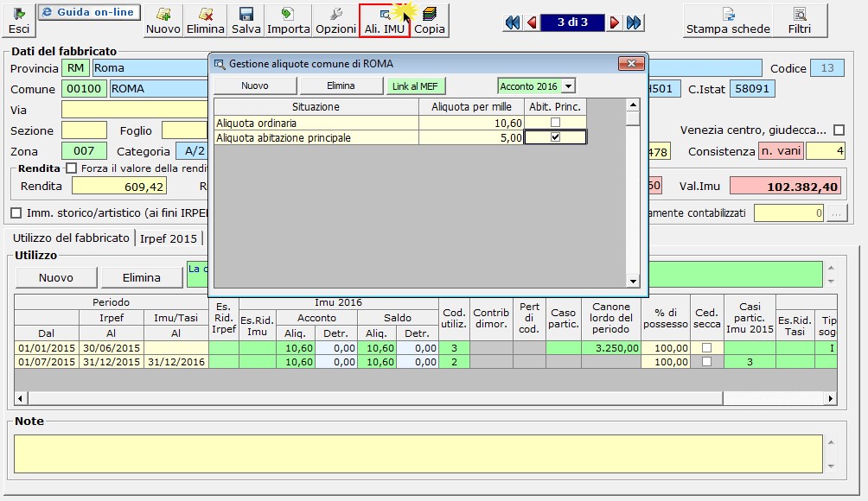This screenshot has height=501, width=868.
Task: Toggle Ced. secca for 01/01/2015 row
Action: [706, 348]
